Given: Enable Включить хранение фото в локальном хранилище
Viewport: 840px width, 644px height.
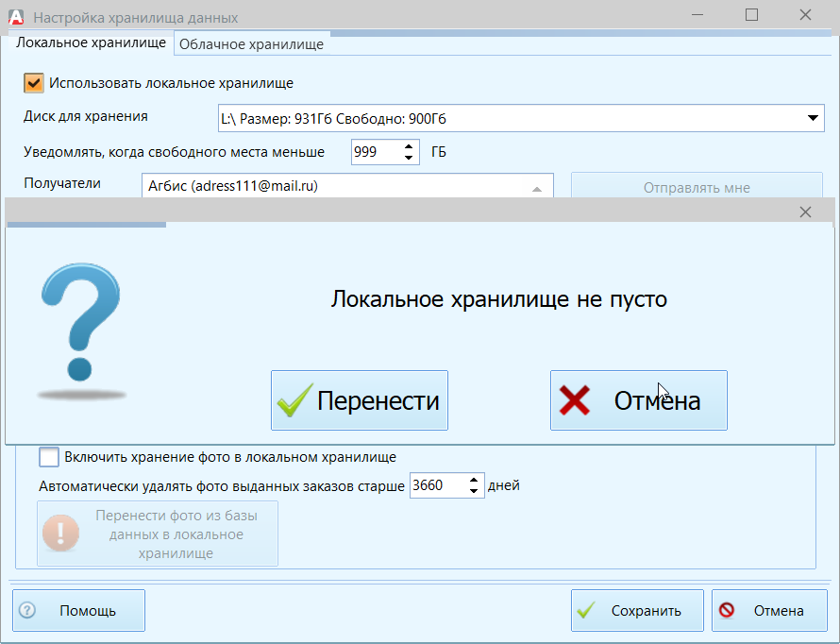Looking at the screenshot, I should click(x=49, y=457).
